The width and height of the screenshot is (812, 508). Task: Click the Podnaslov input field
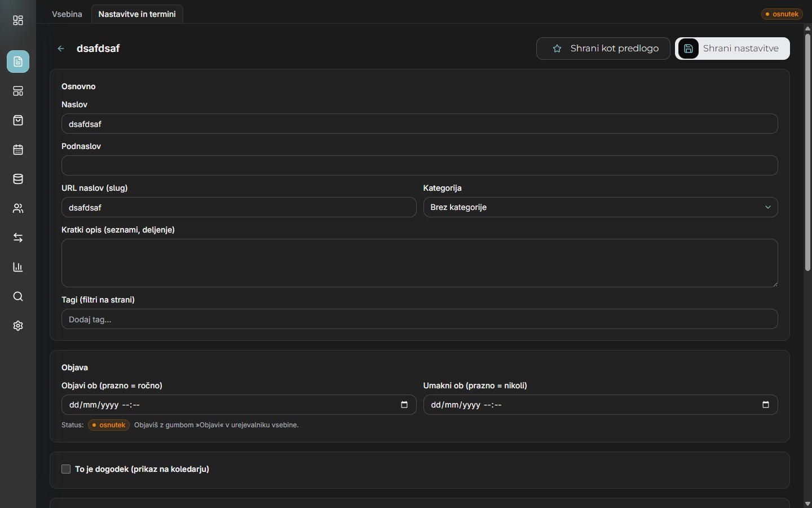coord(420,165)
